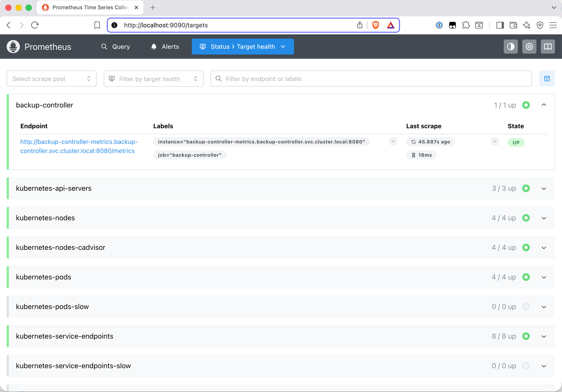This screenshot has width=562, height=392.
Task: Expand the kubernetes-api-servers pool
Action: [x=544, y=189]
